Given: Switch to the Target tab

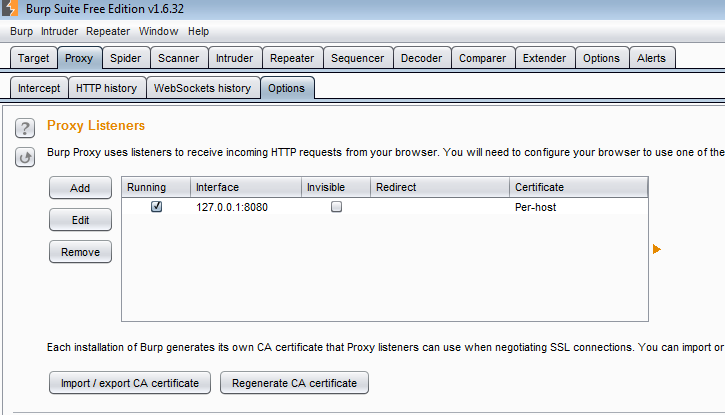Looking at the screenshot, I should [33, 58].
